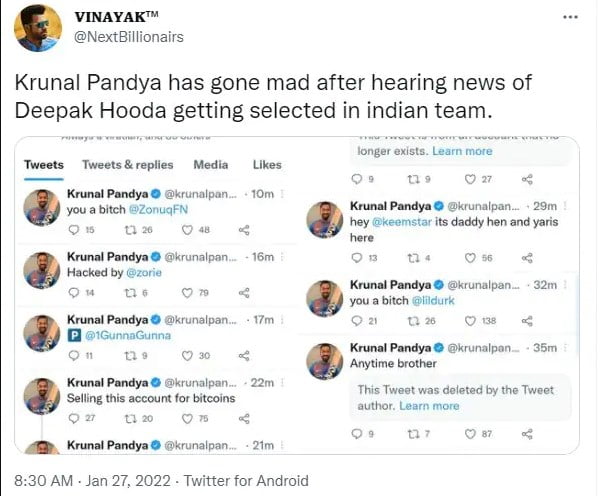Select the Media tab

click(210, 165)
